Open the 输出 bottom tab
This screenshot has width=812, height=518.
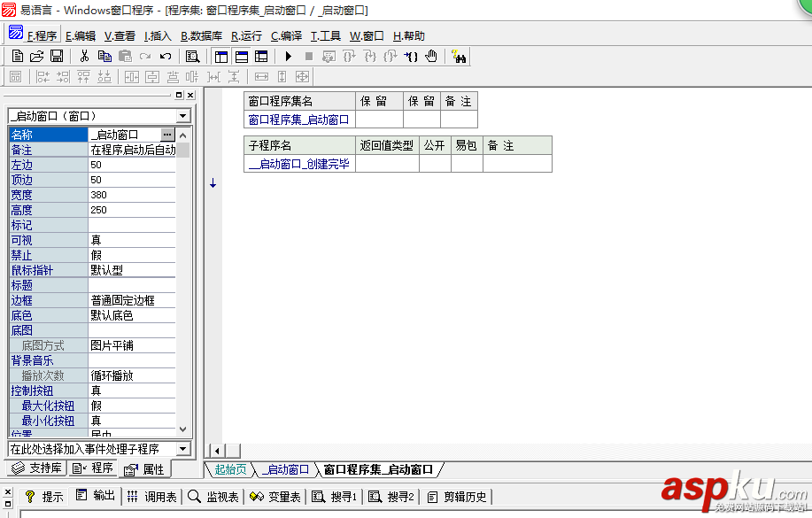coord(96,496)
